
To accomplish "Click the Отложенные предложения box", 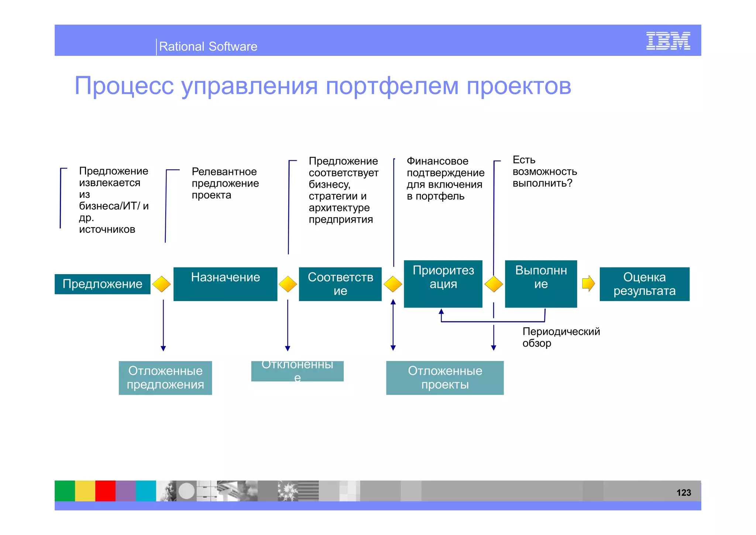I will click(165, 378).
